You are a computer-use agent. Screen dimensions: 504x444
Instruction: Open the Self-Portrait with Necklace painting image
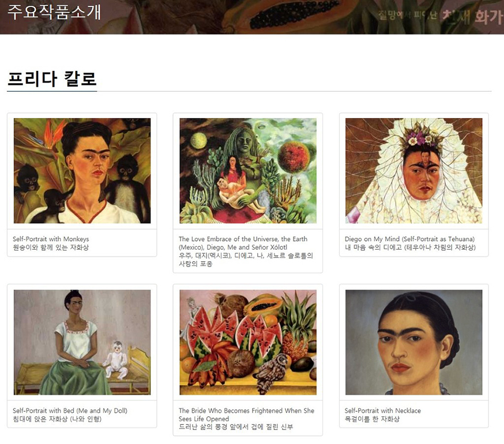(x=413, y=342)
